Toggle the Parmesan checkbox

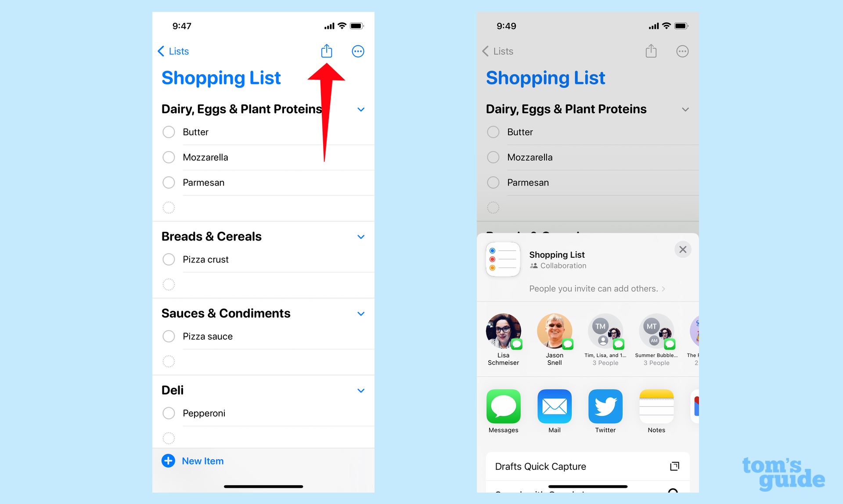point(169,182)
